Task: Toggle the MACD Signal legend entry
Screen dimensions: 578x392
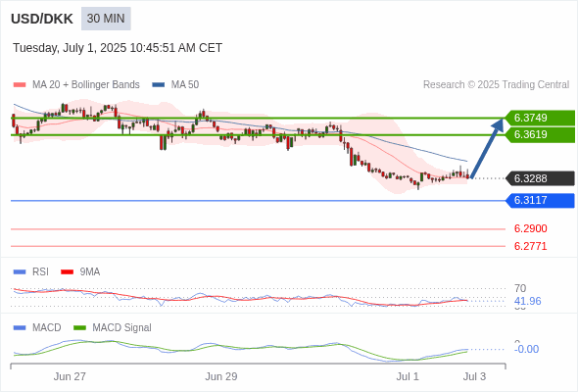Action: pos(113,327)
